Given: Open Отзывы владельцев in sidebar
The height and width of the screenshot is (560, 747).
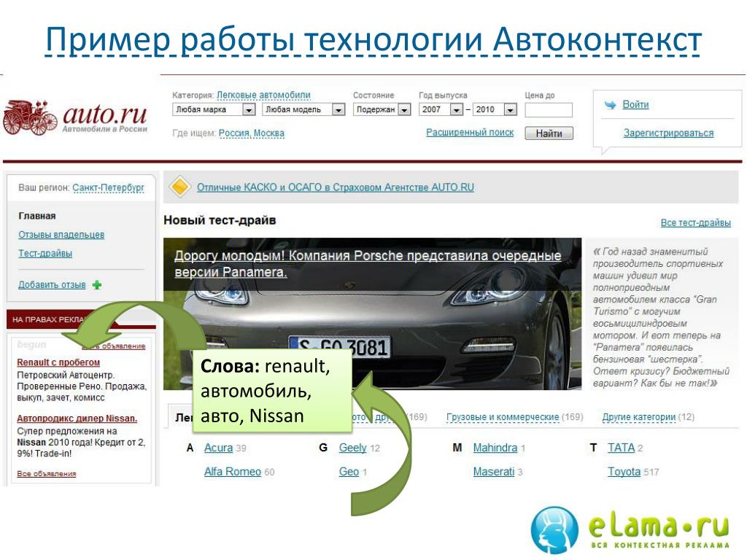Looking at the screenshot, I should click(x=61, y=235).
